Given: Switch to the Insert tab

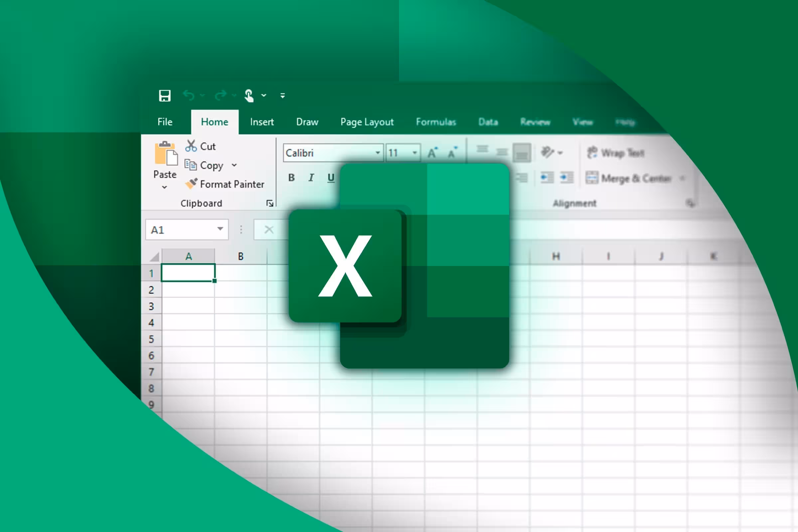Looking at the screenshot, I should [x=262, y=122].
